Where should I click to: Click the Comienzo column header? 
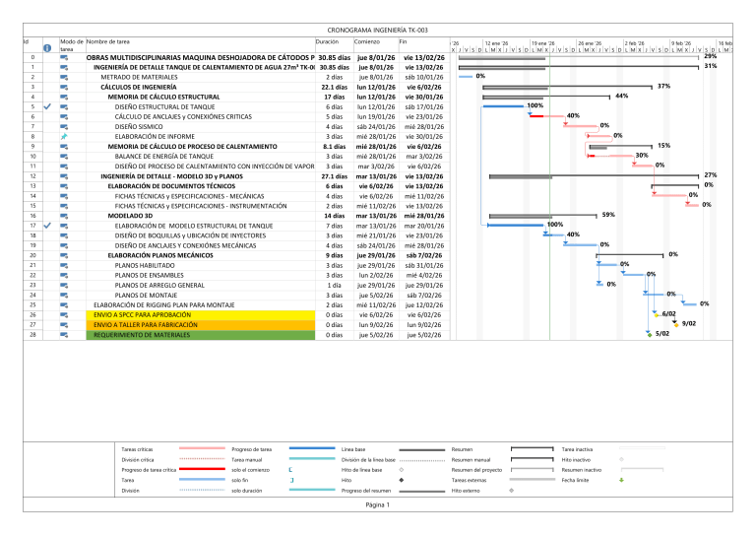(367, 42)
